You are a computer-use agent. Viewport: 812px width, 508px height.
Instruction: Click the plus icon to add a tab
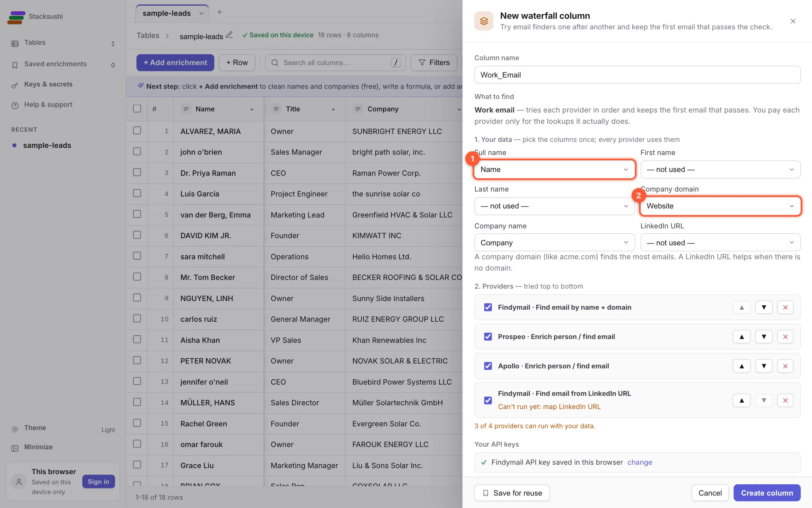220,12
